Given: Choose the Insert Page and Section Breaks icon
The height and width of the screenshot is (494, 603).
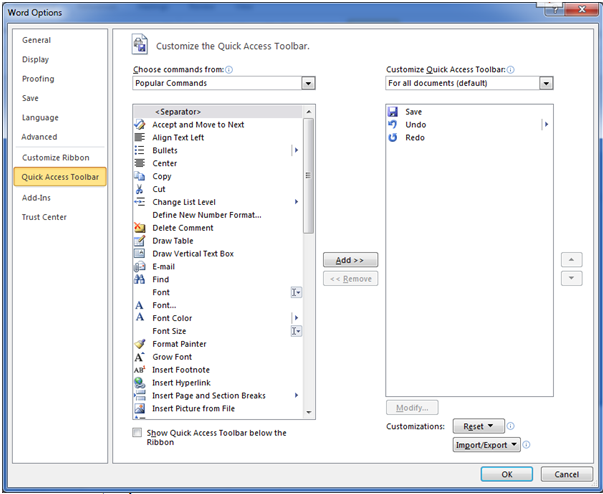Looking at the screenshot, I should 140,396.
